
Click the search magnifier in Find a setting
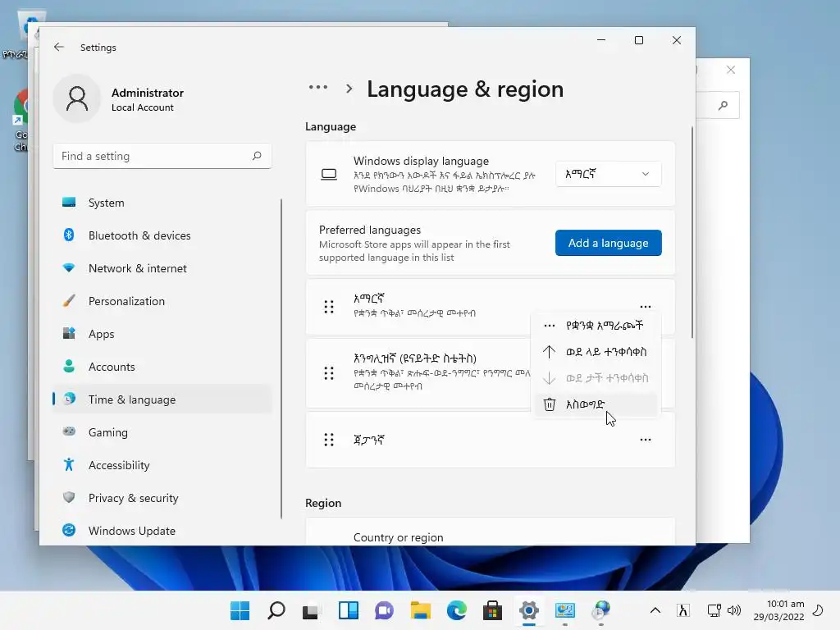[257, 156]
